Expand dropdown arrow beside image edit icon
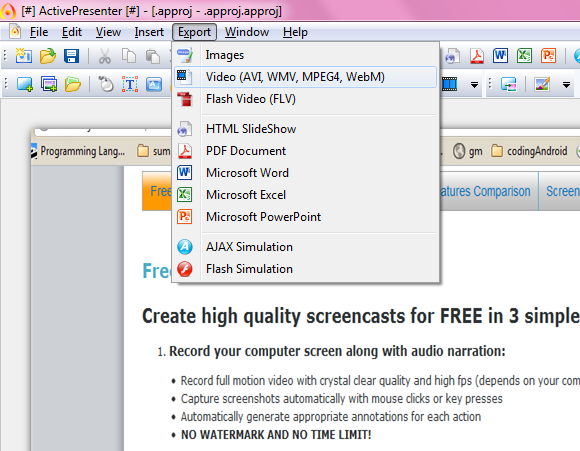The width and height of the screenshot is (580, 451). click(566, 85)
